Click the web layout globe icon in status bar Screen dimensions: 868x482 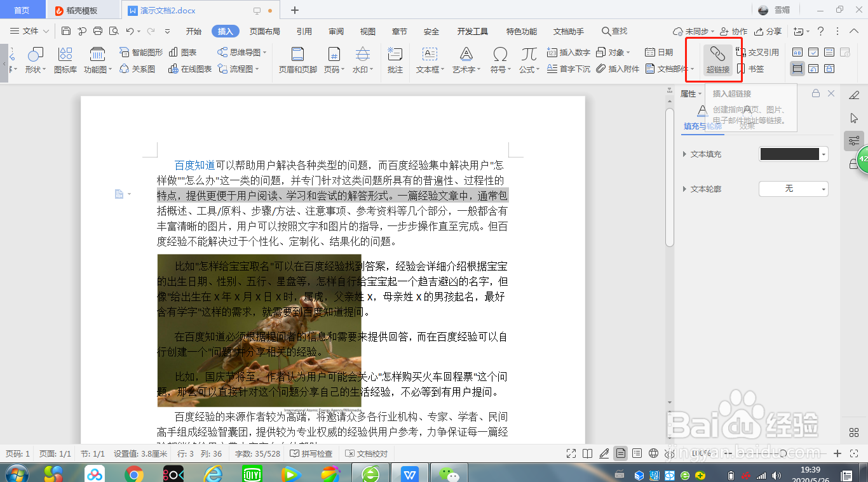654,453
